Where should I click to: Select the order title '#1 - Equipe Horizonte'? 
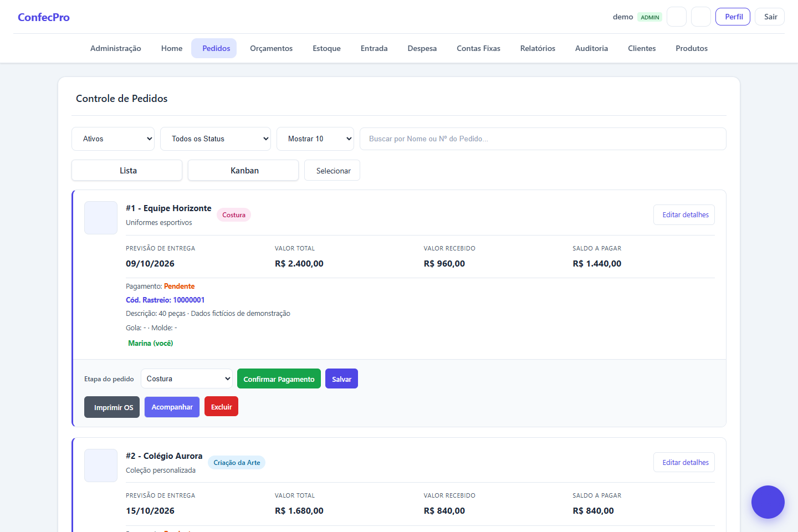[168, 208]
